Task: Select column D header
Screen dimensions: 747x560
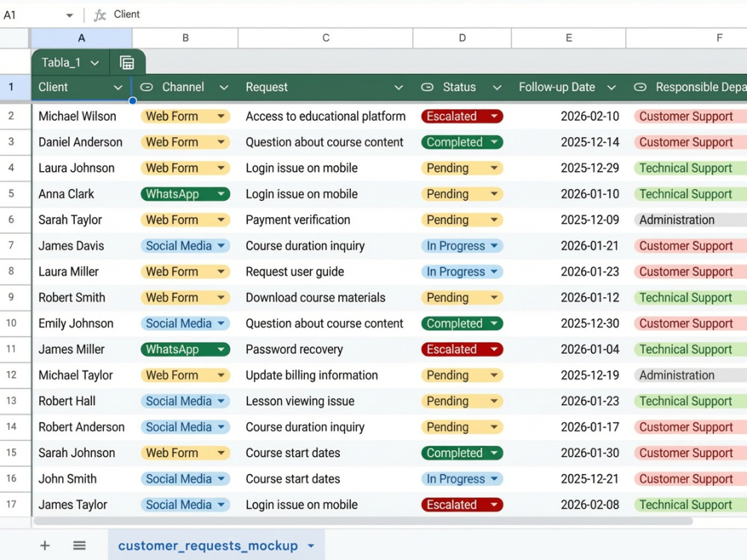Action: pos(462,38)
